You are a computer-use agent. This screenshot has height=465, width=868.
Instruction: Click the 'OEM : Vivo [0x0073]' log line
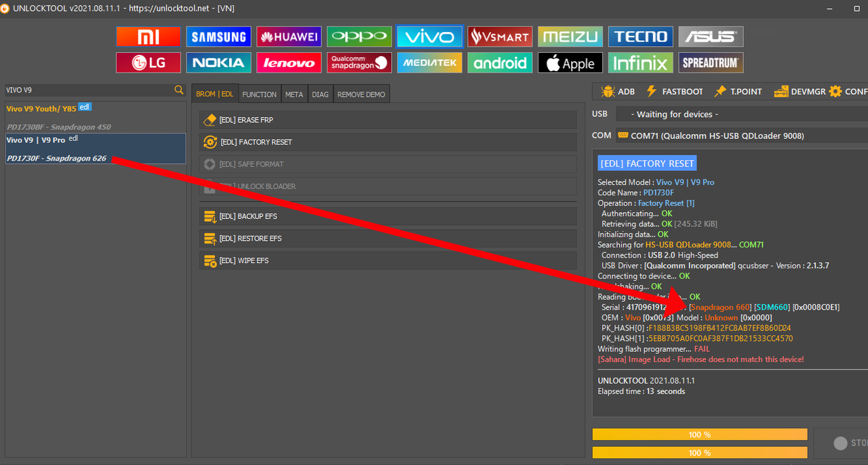tap(687, 317)
